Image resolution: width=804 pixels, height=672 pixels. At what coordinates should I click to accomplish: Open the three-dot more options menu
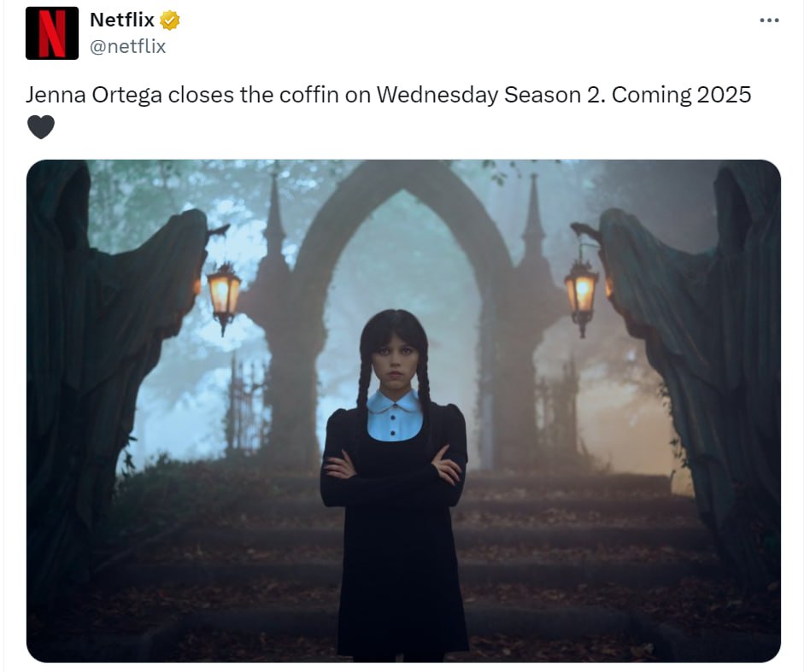point(769,20)
